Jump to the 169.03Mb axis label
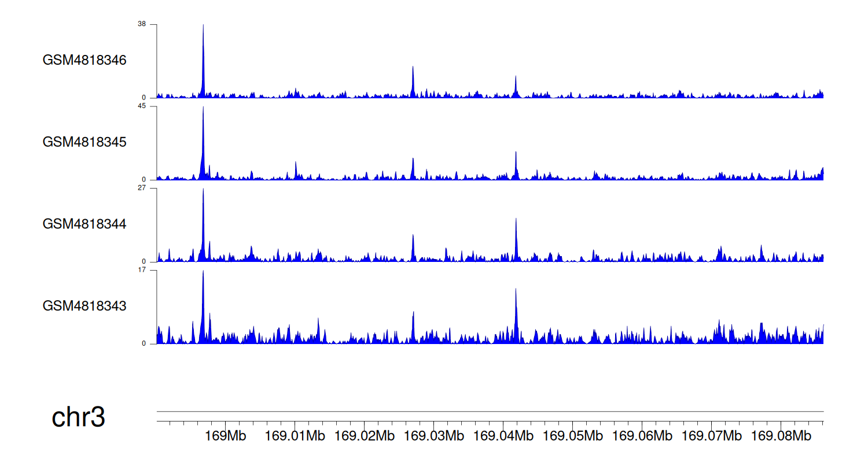 tap(434, 435)
